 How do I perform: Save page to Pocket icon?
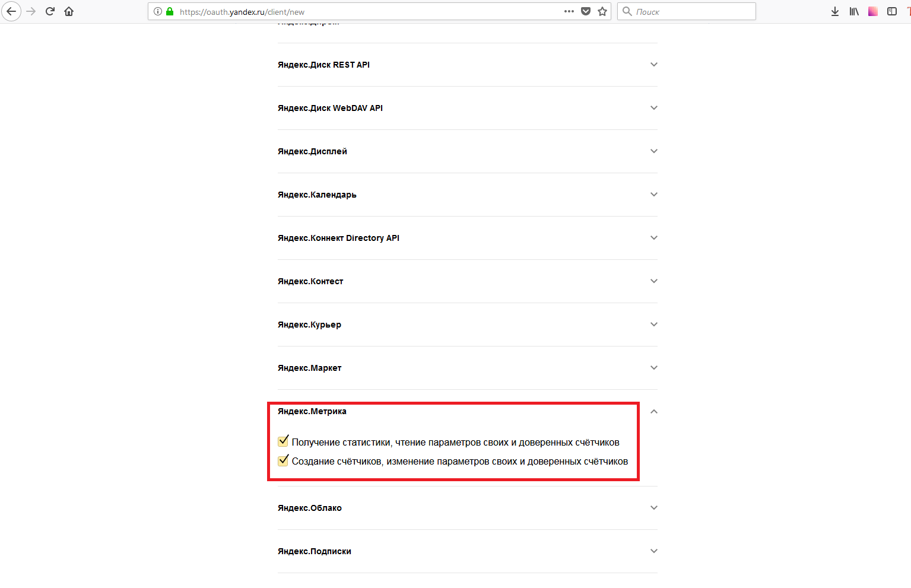(586, 11)
